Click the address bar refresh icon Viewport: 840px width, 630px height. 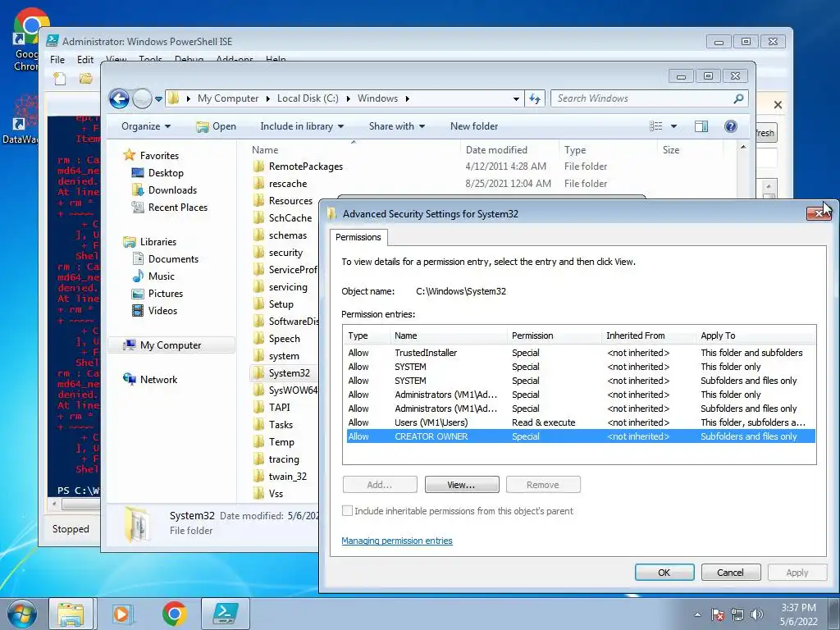pyautogui.click(x=535, y=98)
